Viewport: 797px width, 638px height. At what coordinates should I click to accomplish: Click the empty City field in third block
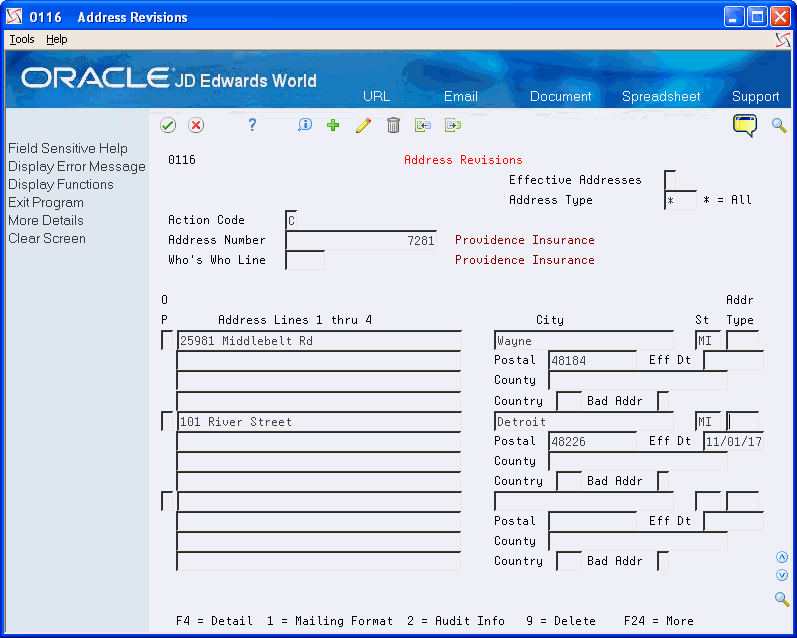pyautogui.click(x=584, y=502)
